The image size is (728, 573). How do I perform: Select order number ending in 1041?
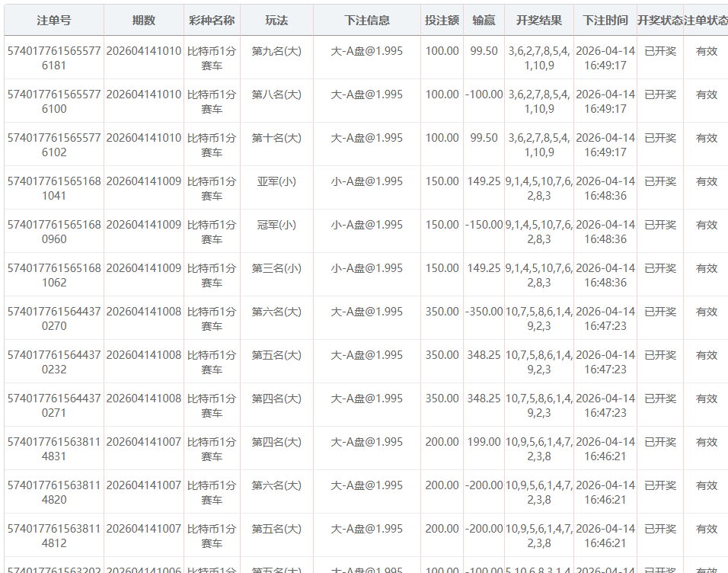coord(54,188)
